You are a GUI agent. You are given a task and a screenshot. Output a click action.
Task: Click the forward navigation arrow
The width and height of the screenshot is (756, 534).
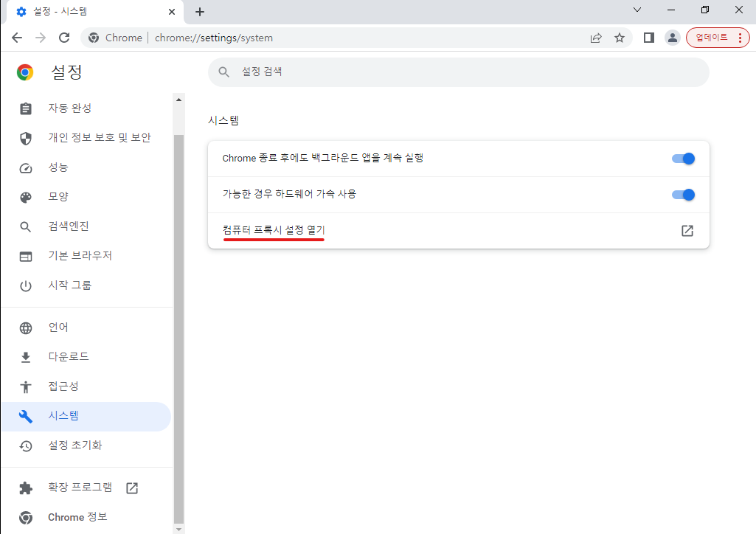pos(41,38)
